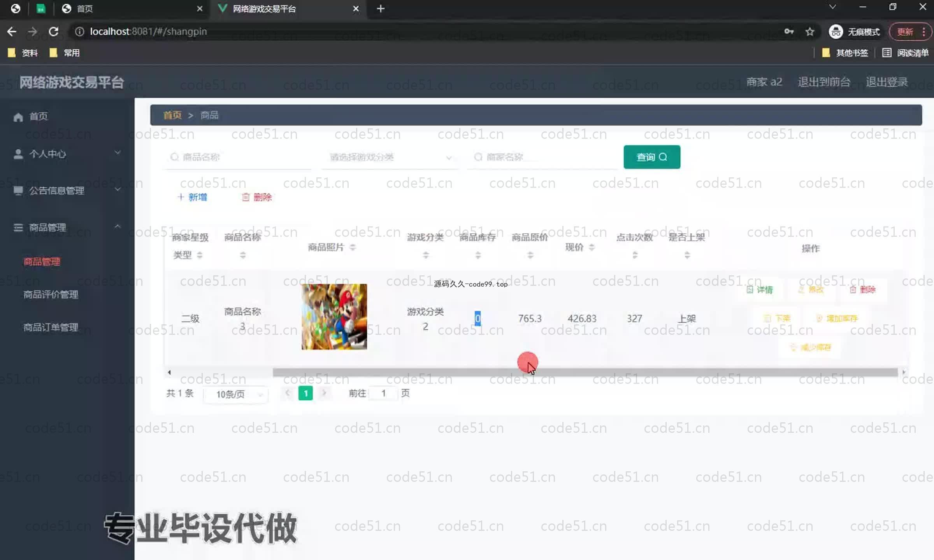Image resolution: width=934 pixels, height=560 pixels.
Task: Go back with the browser back arrow
Action: 12,31
